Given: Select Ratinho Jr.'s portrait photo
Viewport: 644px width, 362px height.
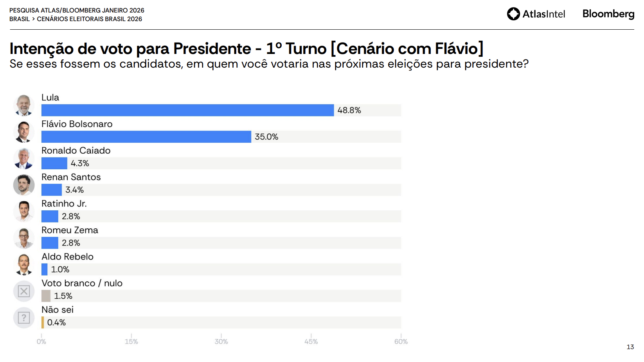Looking at the screenshot, I should (24, 211).
